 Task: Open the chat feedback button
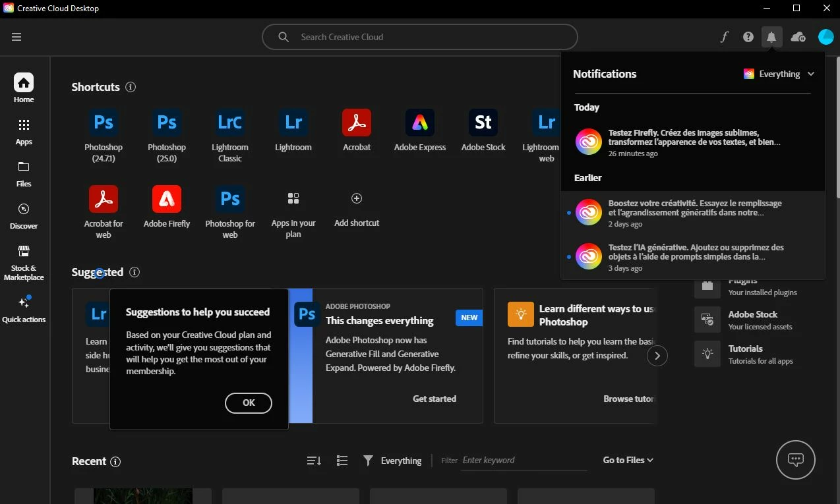point(796,460)
